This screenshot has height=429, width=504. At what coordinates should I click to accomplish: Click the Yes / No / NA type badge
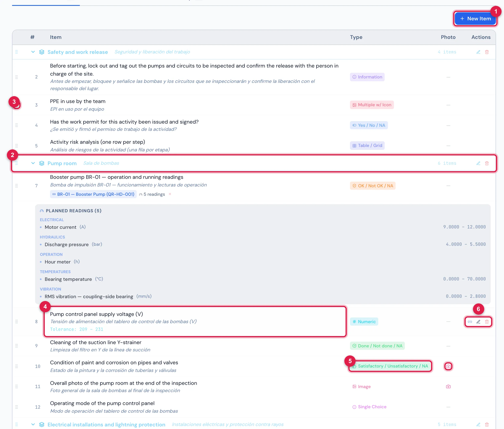pyautogui.click(x=369, y=125)
